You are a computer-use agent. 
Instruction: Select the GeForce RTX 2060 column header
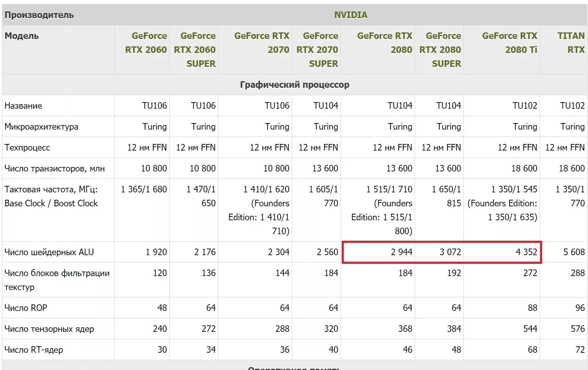click(x=146, y=43)
